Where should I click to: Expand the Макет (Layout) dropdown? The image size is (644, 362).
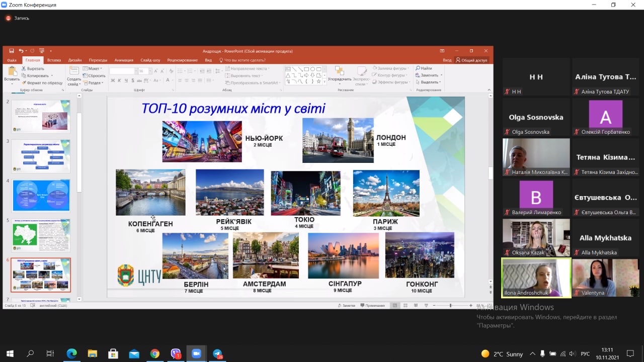click(x=93, y=68)
